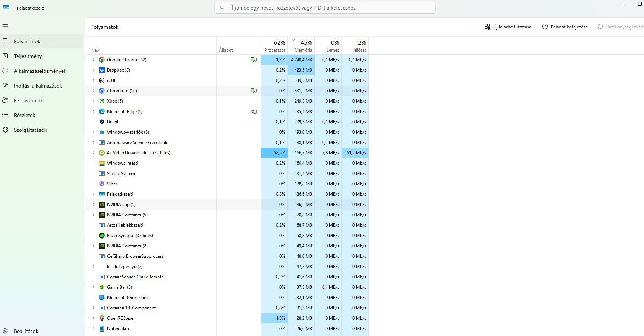This screenshot has height=336, width=644.
Task: Open Beállítások settings
Action: tap(42, 331)
